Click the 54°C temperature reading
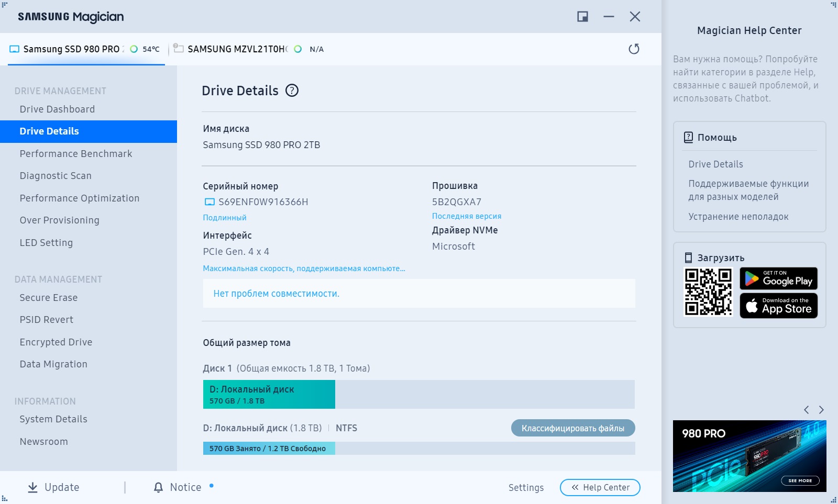838x504 pixels. [151, 49]
